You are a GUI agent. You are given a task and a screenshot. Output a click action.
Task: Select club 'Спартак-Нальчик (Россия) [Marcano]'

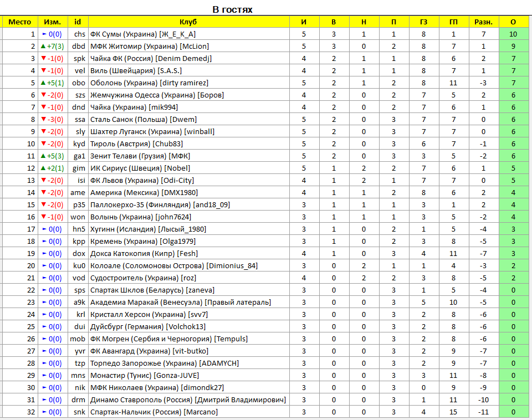point(154,413)
